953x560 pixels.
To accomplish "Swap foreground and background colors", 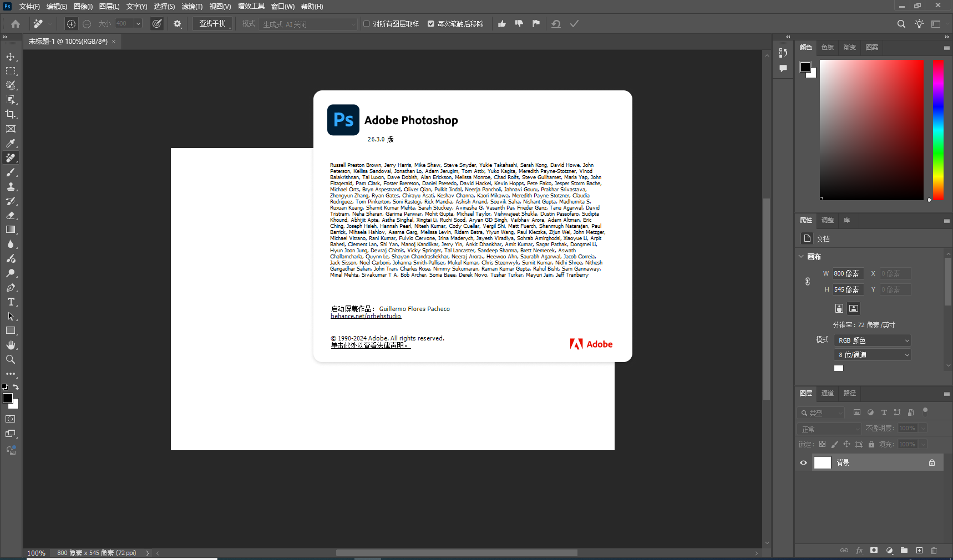I will coord(16,387).
